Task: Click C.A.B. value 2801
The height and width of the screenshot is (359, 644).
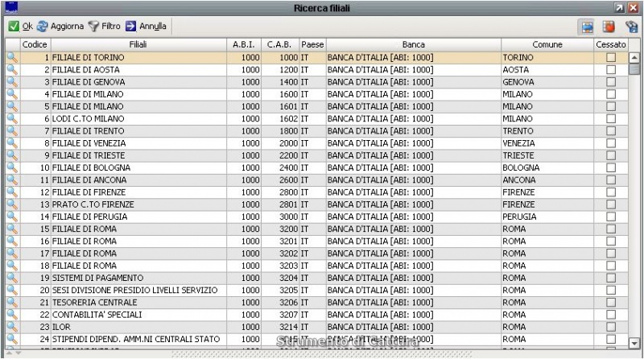Action: click(279, 204)
